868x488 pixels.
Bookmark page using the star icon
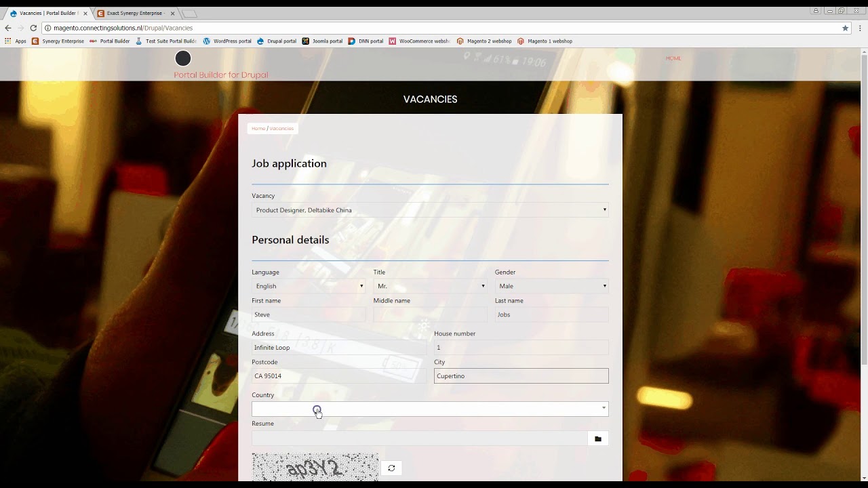click(845, 28)
